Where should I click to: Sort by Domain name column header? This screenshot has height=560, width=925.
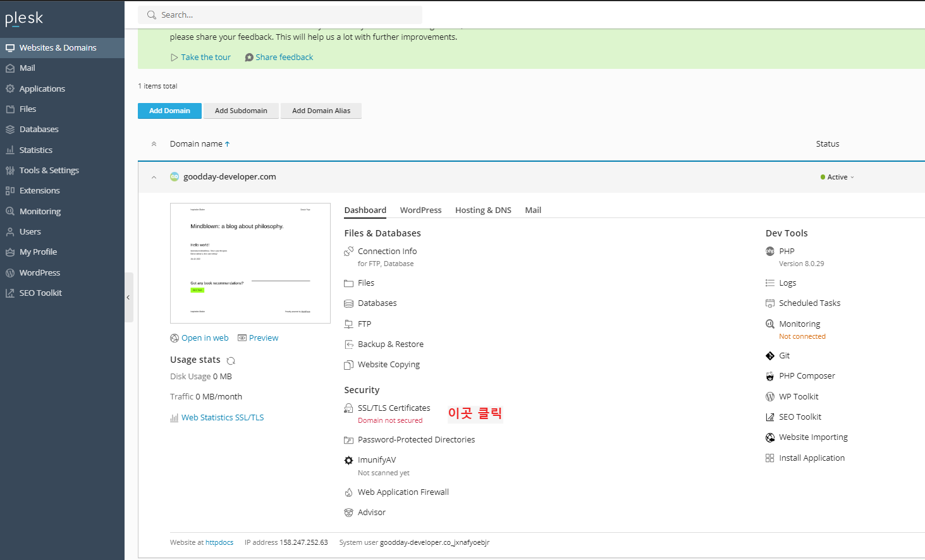pos(200,144)
